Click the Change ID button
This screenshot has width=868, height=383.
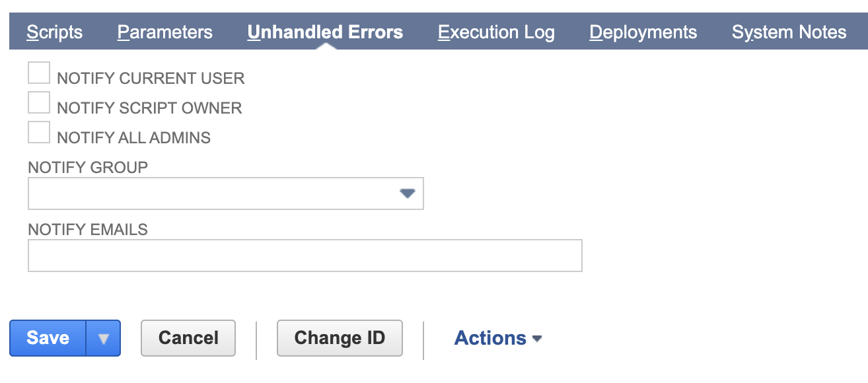(340, 338)
